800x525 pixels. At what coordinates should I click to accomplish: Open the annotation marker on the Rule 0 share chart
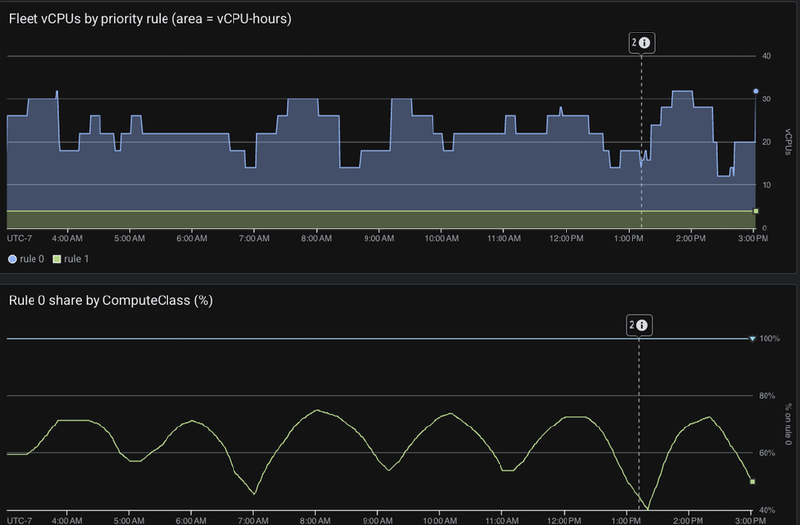[639, 325]
